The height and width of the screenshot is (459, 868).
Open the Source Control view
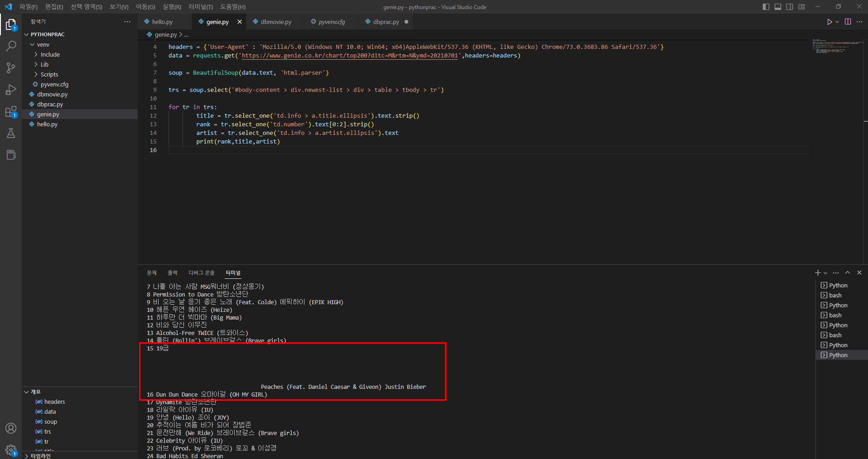[x=11, y=67]
